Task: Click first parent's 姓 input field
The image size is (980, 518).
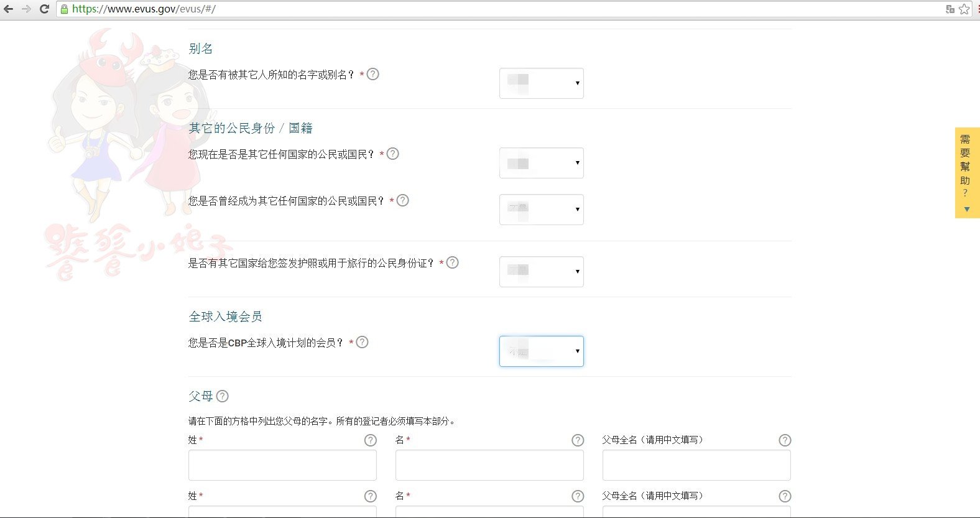Action: [282, 465]
